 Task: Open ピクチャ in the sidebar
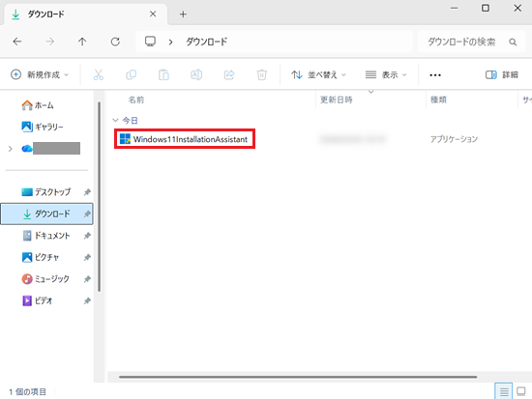(41, 257)
